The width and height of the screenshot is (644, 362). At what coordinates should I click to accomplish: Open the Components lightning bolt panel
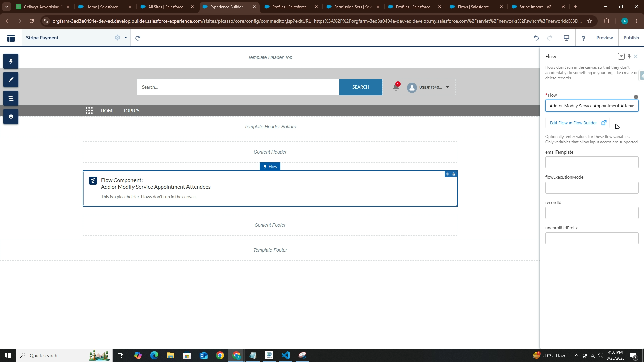click(x=11, y=61)
